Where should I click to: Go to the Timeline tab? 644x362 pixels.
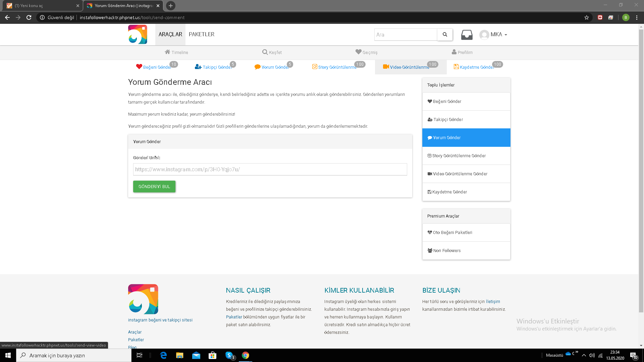coord(176,52)
